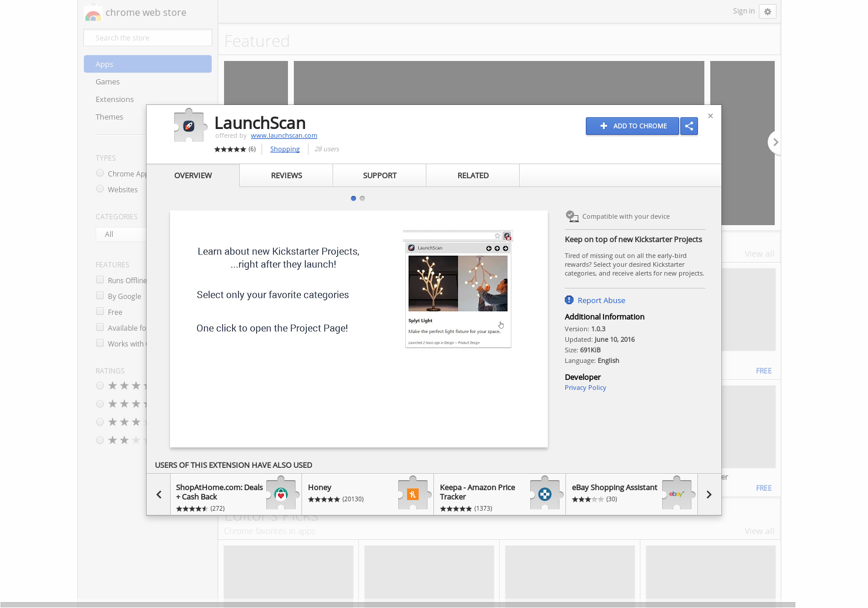Click the LaunchScan extension icon

(189, 125)
